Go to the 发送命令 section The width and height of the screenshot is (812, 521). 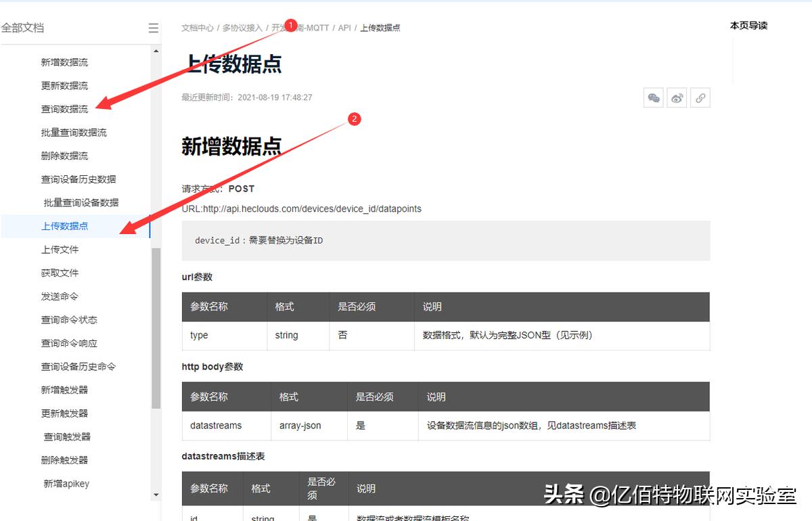(60, 296)
